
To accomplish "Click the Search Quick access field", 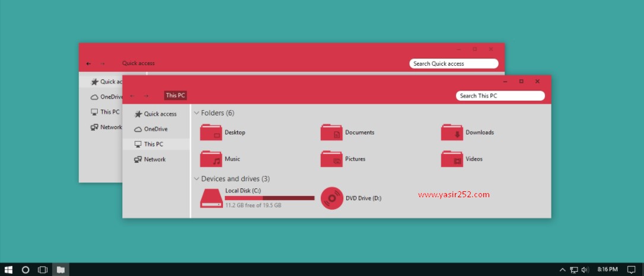I will click(x=454, y=63).
